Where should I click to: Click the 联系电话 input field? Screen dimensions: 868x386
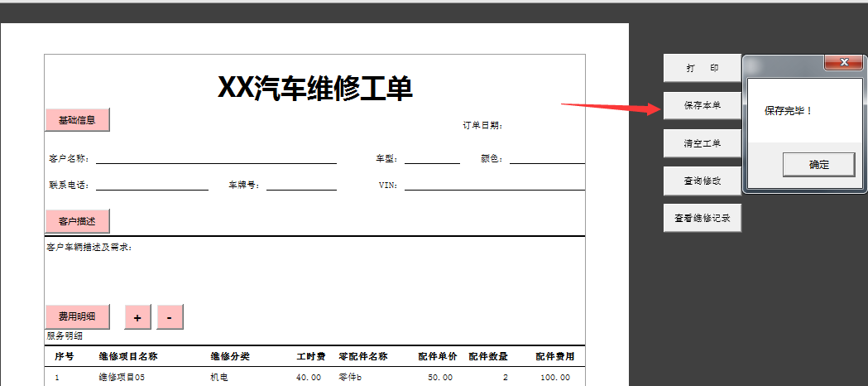152,185
